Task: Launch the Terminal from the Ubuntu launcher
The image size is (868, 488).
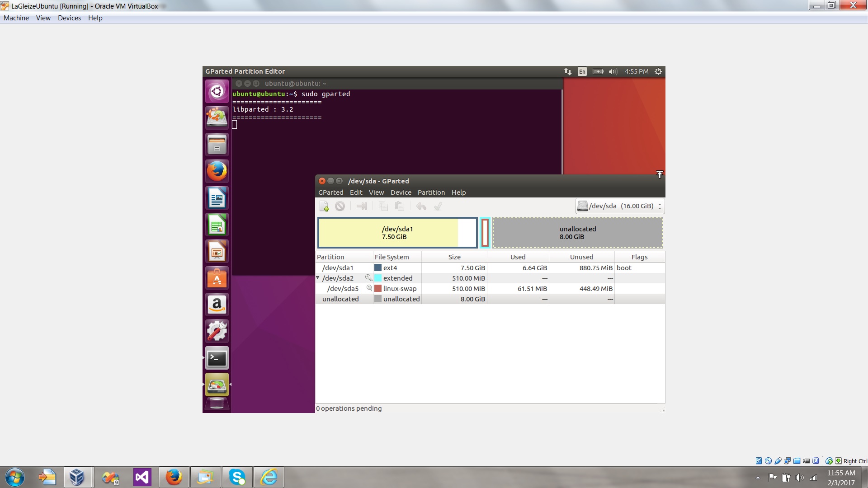Action: (x=217, y=357)
